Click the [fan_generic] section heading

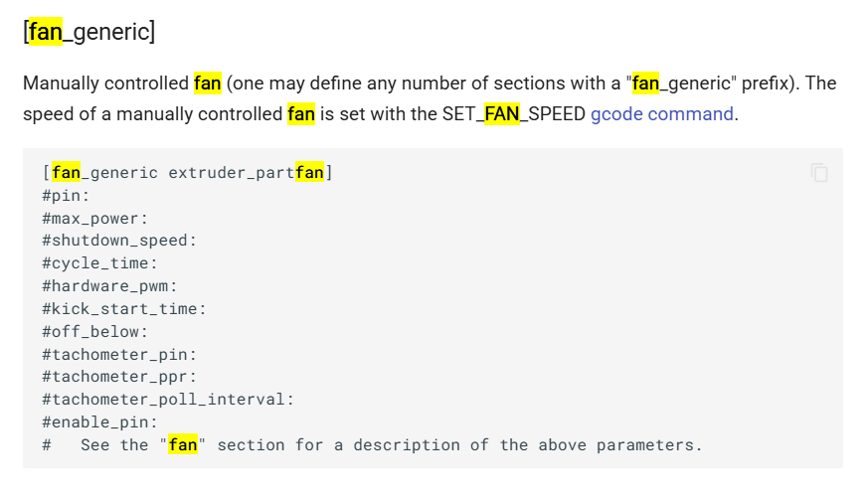click(89, 32)
